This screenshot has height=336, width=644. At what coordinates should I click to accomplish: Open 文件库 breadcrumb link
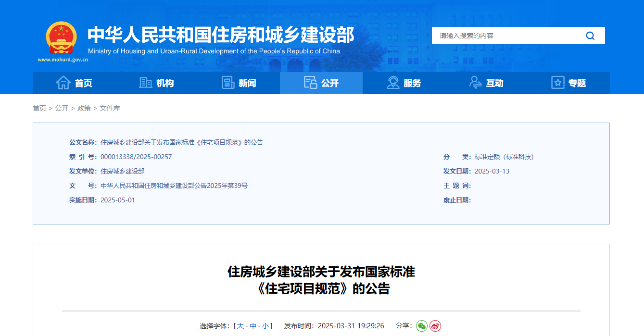(x=110, y=108)
